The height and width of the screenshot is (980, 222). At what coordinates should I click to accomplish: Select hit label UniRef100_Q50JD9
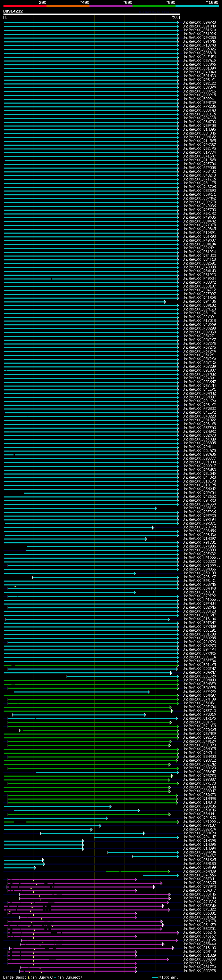[199, 573]
